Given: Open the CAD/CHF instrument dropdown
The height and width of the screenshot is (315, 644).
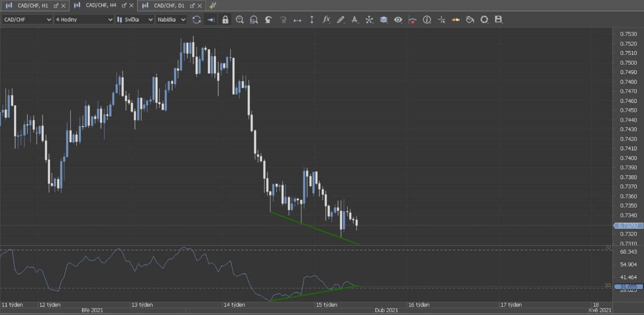Looking at the screenshot, I should pyautogui.click(x=27, y=20).
